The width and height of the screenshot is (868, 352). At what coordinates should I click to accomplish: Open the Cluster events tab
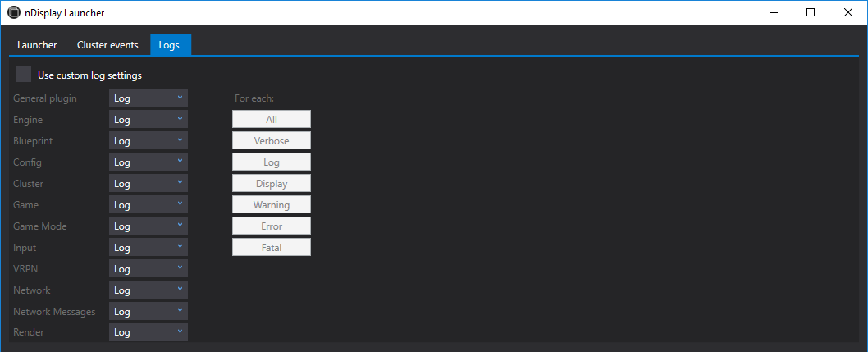point(107,45)
